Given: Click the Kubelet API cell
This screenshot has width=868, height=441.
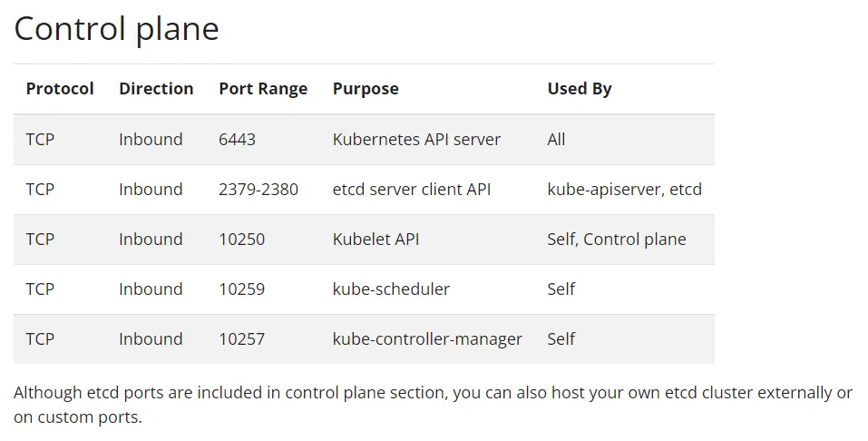Looking at the screenshot, I should pos(375,240).
